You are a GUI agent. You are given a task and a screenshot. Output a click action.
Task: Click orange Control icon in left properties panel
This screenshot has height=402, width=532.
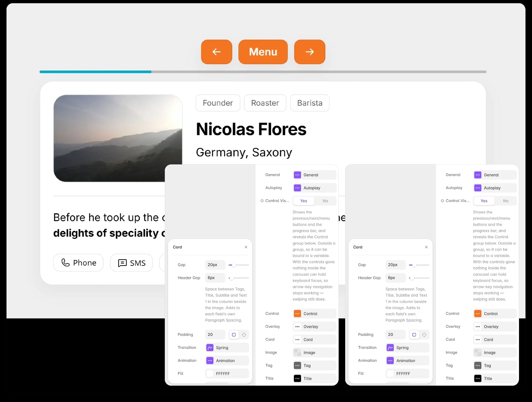coord(297,313)
